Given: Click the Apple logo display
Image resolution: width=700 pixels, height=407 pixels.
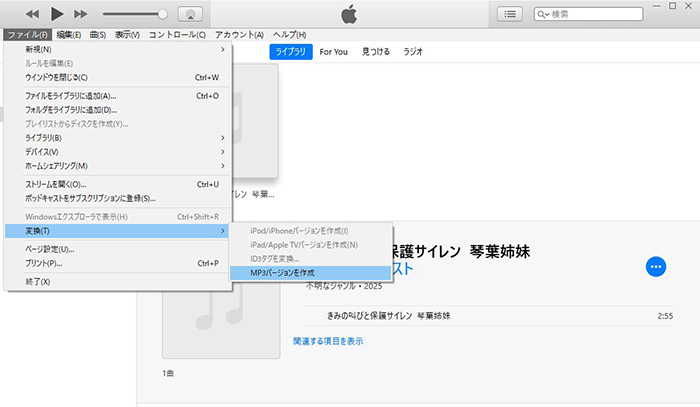Looking at the screenshot, I should (349, 14).
